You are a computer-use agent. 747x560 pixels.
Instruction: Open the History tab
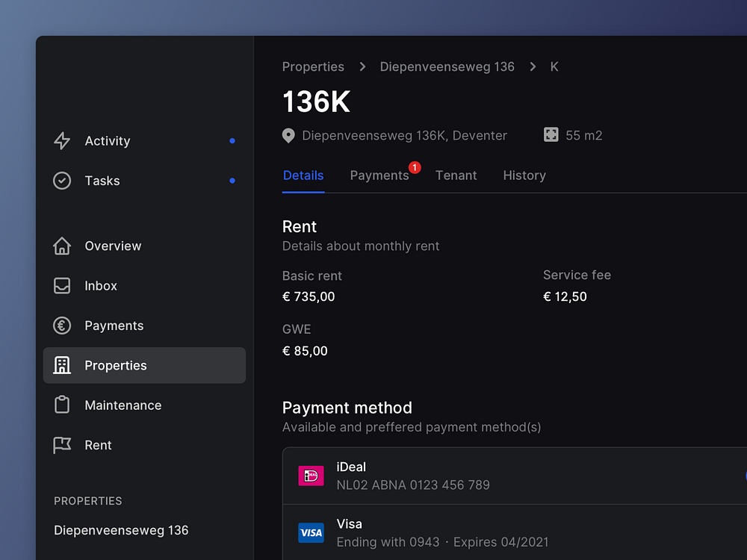point(524,175)
